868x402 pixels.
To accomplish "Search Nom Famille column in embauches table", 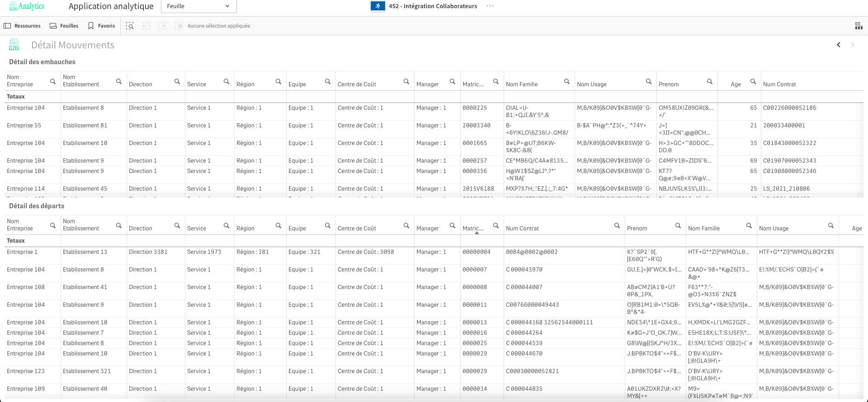I will point(566,82).
